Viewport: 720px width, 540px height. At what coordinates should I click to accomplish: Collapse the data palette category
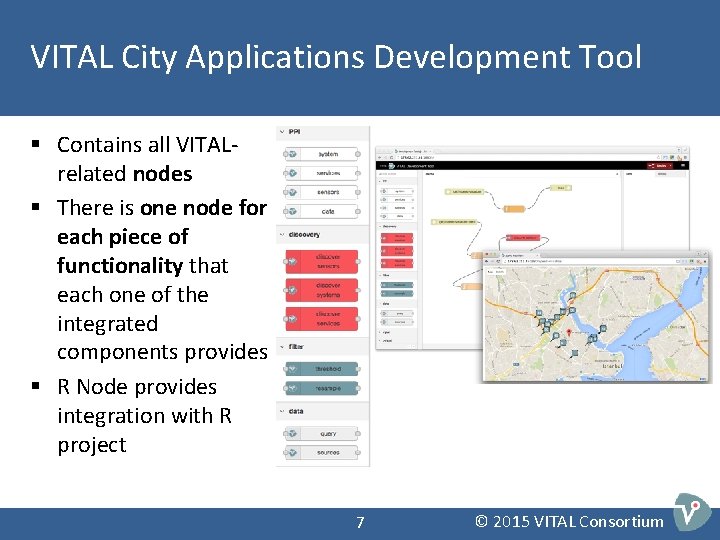pos(282,411)
